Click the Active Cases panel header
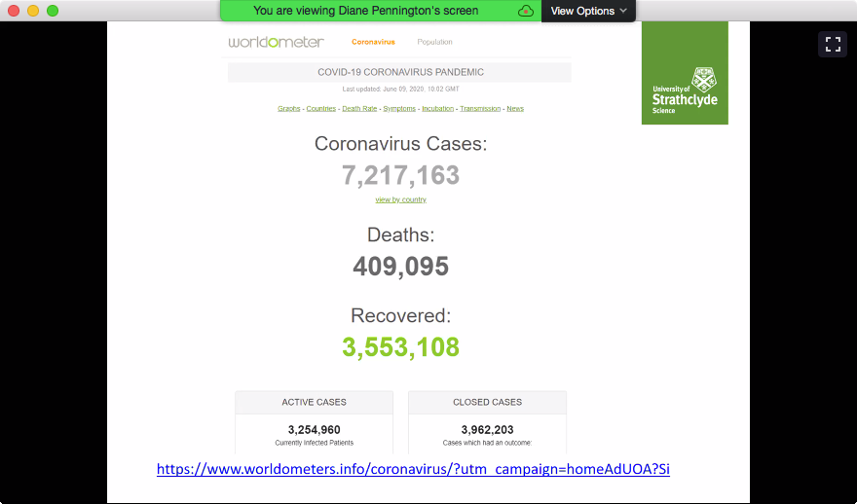The width and height of the screenshot is (857, 504). click(314, 402)
